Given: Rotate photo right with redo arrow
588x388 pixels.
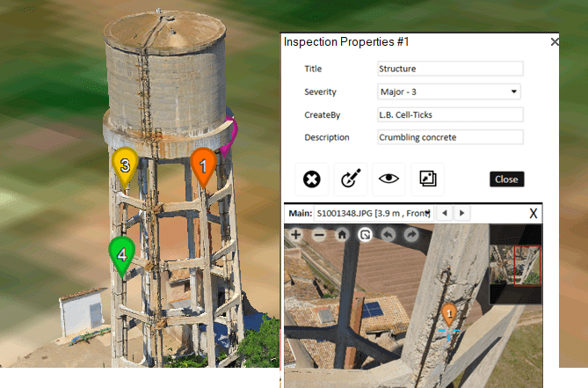Looking at the screenshot, I should pyautogui.click(x=410, y=235).
